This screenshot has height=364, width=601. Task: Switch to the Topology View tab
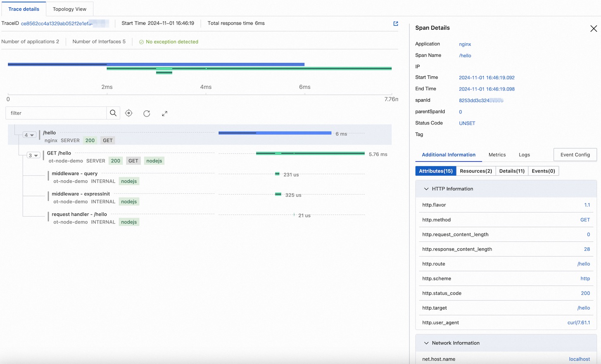click(x=69, y=9)
